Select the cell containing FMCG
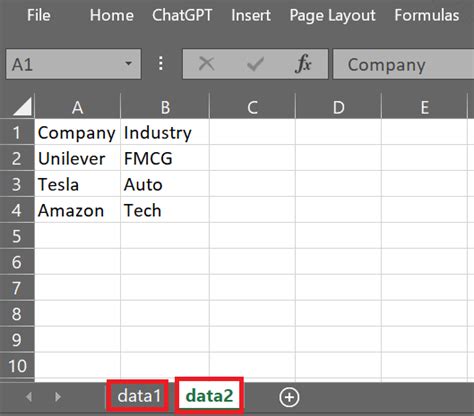The image size is (474, 416). click(x=165, y=158)
